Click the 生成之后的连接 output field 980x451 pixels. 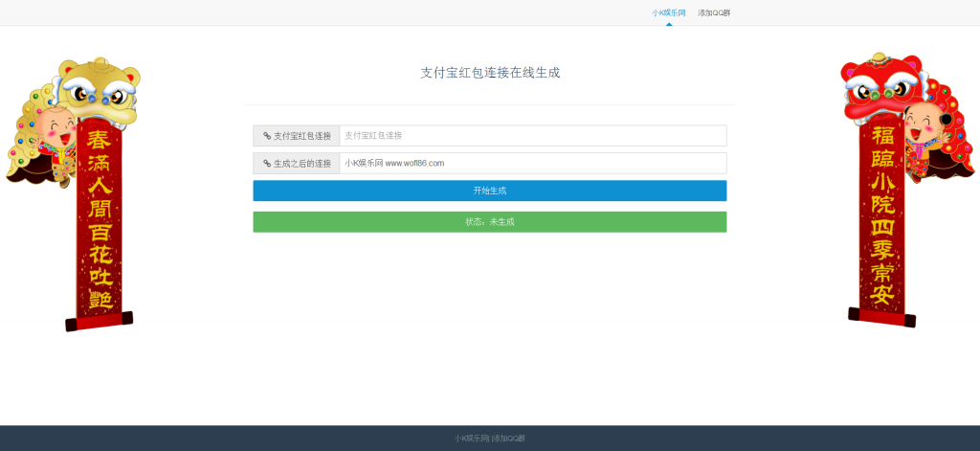[532, 164]
